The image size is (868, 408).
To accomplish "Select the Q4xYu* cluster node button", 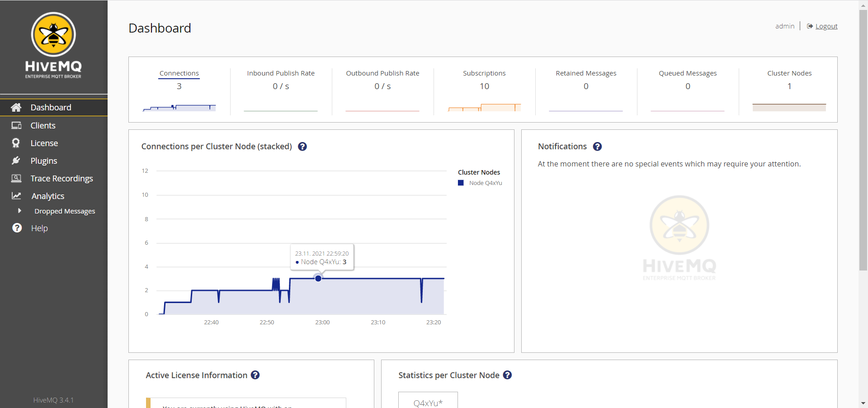I will (428, 403).
